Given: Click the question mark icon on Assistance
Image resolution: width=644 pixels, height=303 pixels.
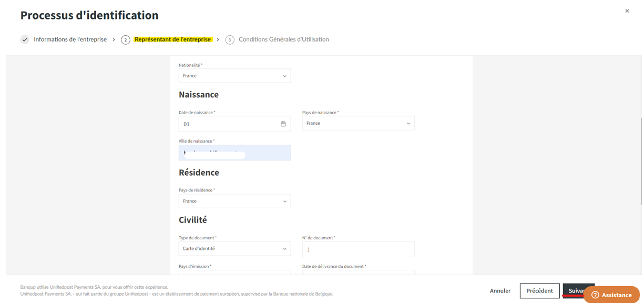Looking at the screenshot, I should pyautogui.click(x=595, y=295).
